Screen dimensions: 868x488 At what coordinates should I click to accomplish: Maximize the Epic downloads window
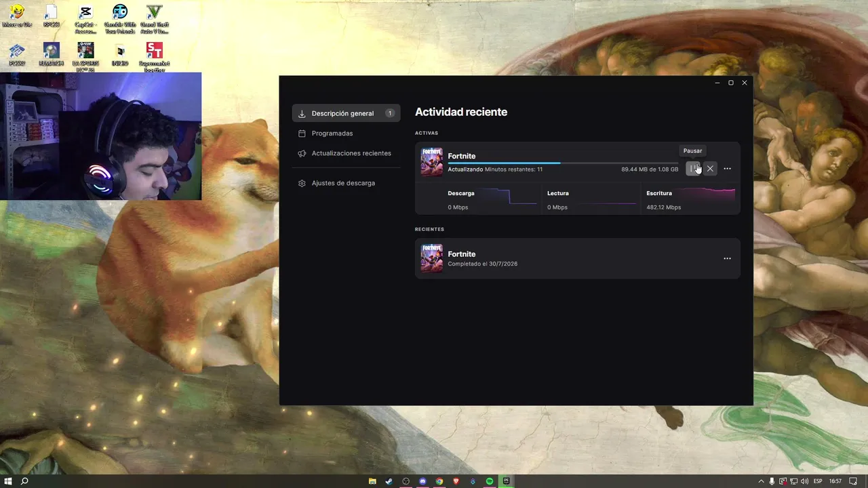click(731, 83)
